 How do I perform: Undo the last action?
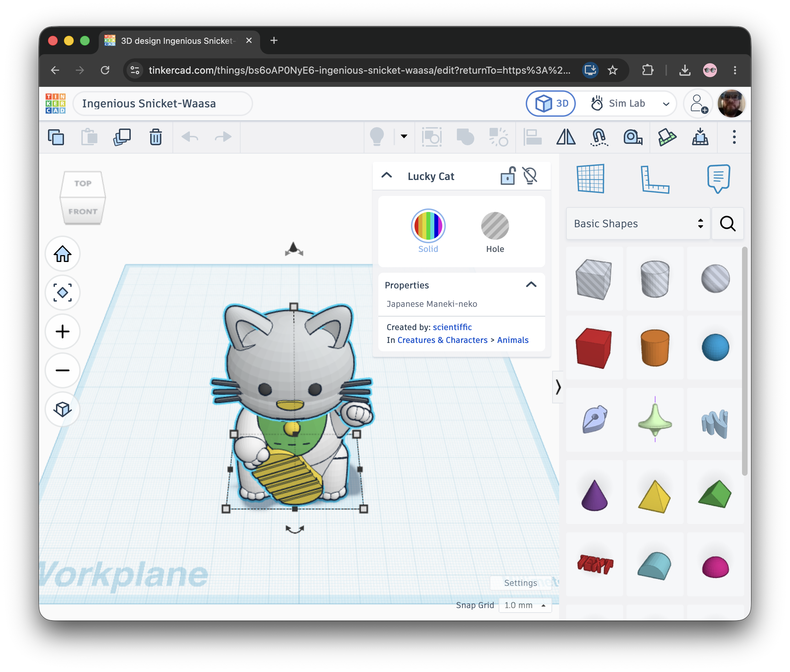190,137
